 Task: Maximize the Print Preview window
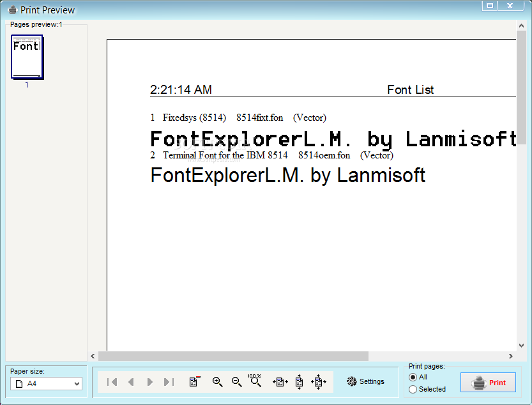click(490, 6)
